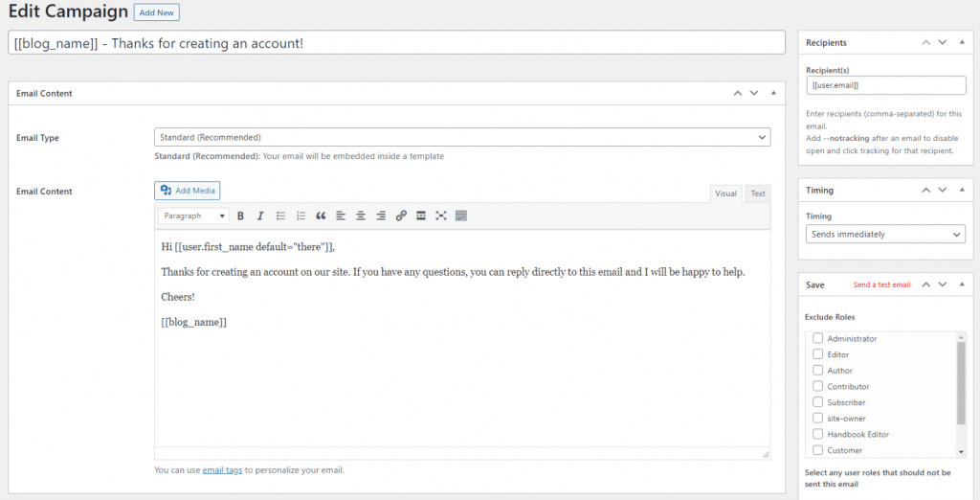Apply italic formatting in editor toolbar

point(260,216)
